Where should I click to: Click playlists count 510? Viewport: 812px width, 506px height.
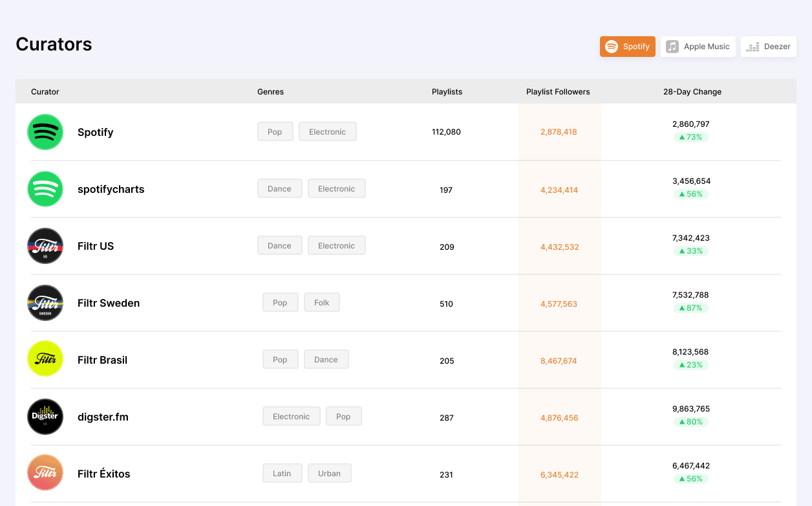click(x=446, y=304)
